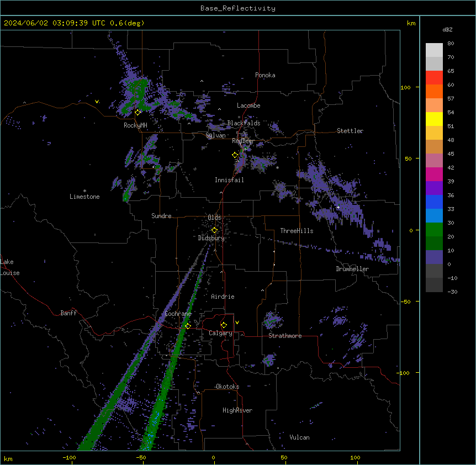The width and height of the screenshot is (476, 465).
Task: Click the Drumheller label
Action: [x=352, y=269]
